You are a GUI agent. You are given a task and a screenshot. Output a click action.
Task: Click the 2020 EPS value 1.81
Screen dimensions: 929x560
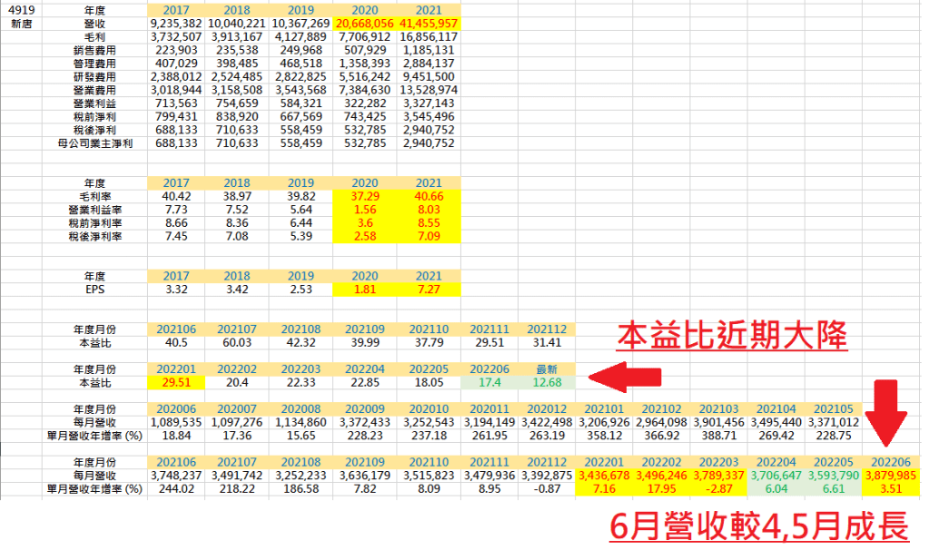coord(364,290)
